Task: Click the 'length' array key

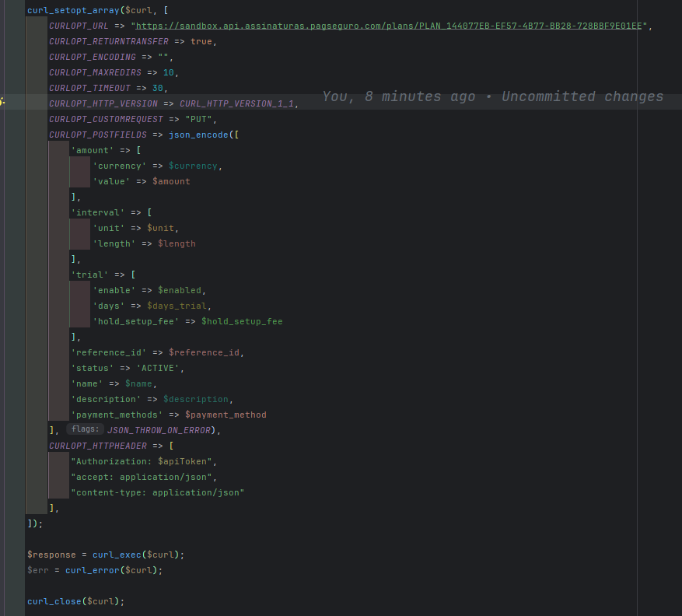Action: pyautogui.click(x=114, y=243)
